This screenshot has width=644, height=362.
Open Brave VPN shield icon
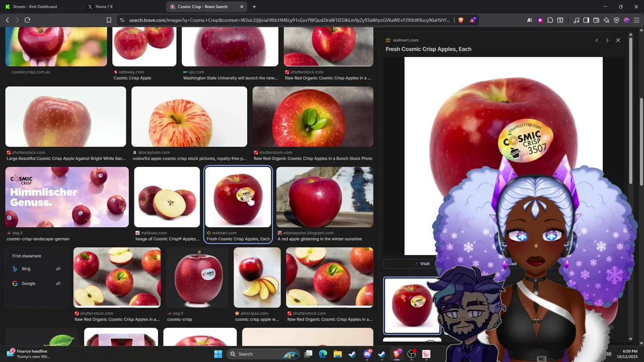616,20
